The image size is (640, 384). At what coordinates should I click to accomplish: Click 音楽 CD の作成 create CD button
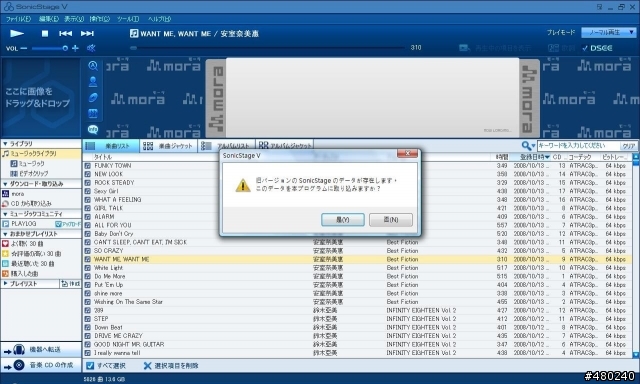[41, 365]
